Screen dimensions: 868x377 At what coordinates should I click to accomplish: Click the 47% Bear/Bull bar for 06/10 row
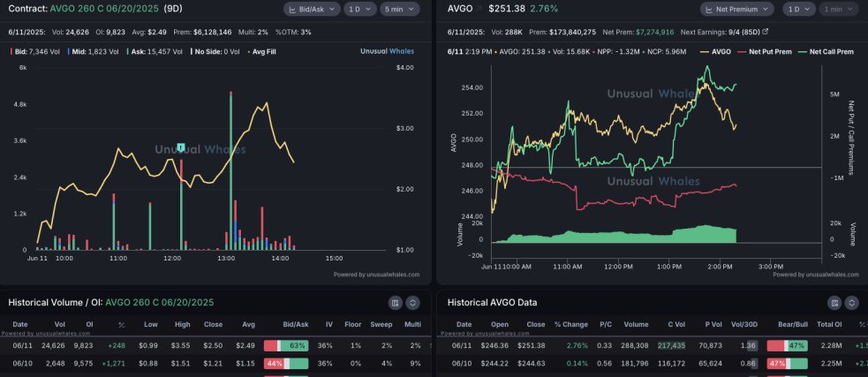[787, 364]
